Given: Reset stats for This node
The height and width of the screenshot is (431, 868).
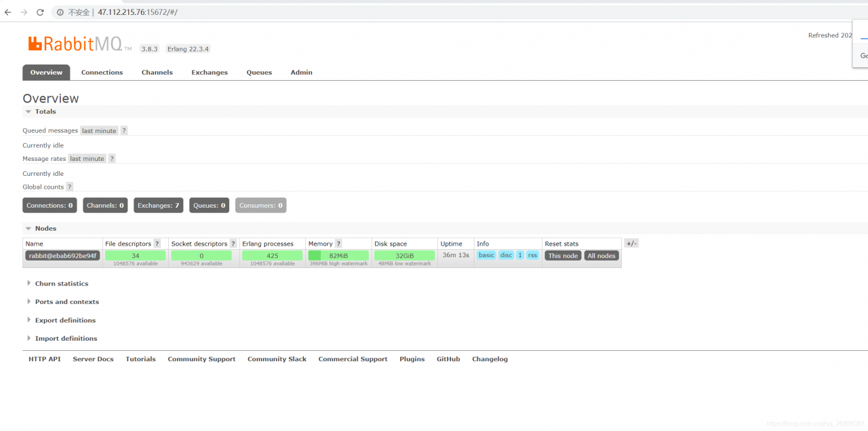Looking at the screenshot, I should 563,256.
